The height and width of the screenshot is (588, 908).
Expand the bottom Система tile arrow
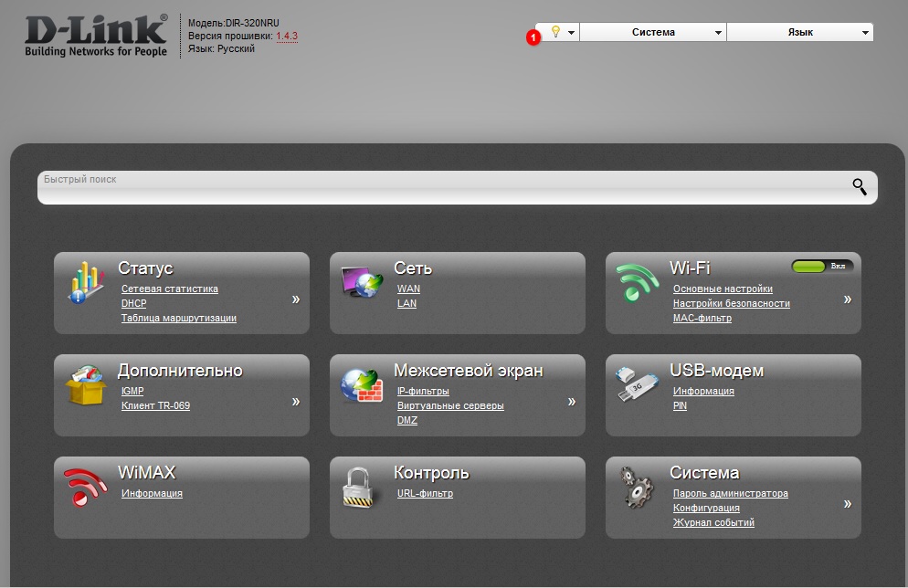click(x=847, y=503)
